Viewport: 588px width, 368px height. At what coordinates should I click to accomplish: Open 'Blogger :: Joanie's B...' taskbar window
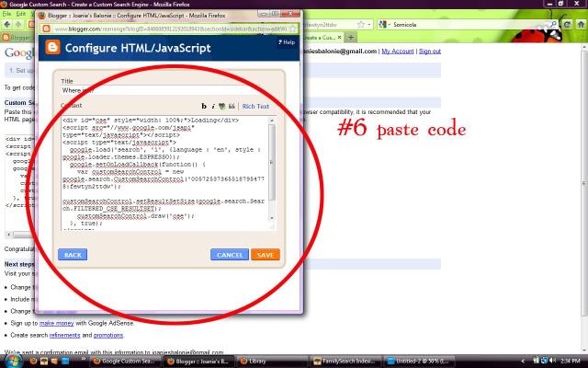198,362
